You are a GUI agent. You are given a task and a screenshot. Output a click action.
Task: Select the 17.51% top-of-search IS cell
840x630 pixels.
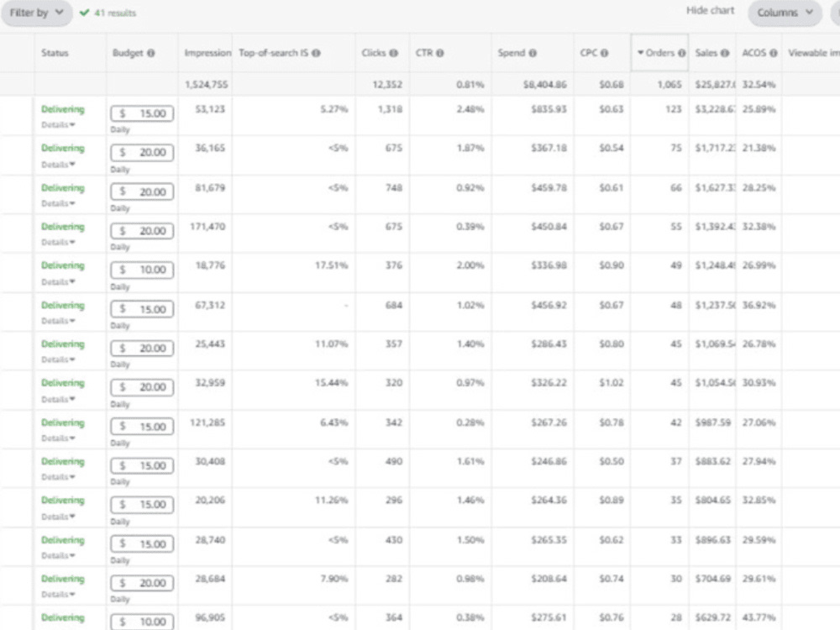[x=331, y=265]
